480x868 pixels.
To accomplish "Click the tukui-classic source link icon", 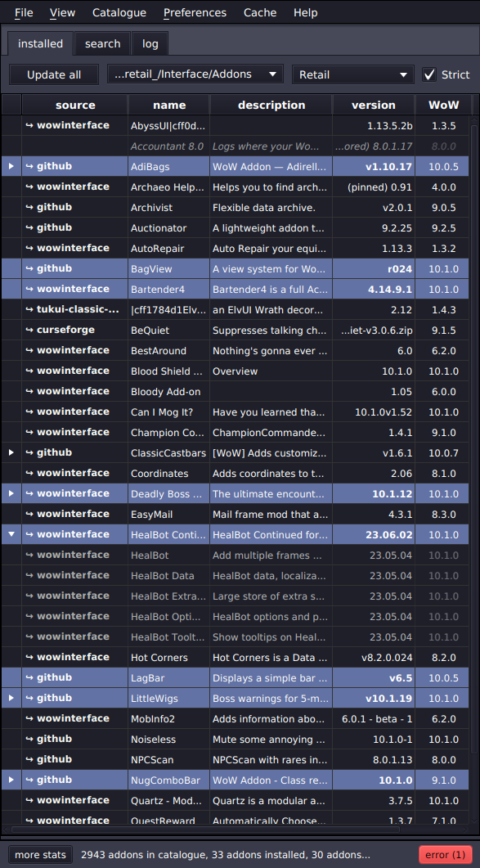I will point(29,309).
